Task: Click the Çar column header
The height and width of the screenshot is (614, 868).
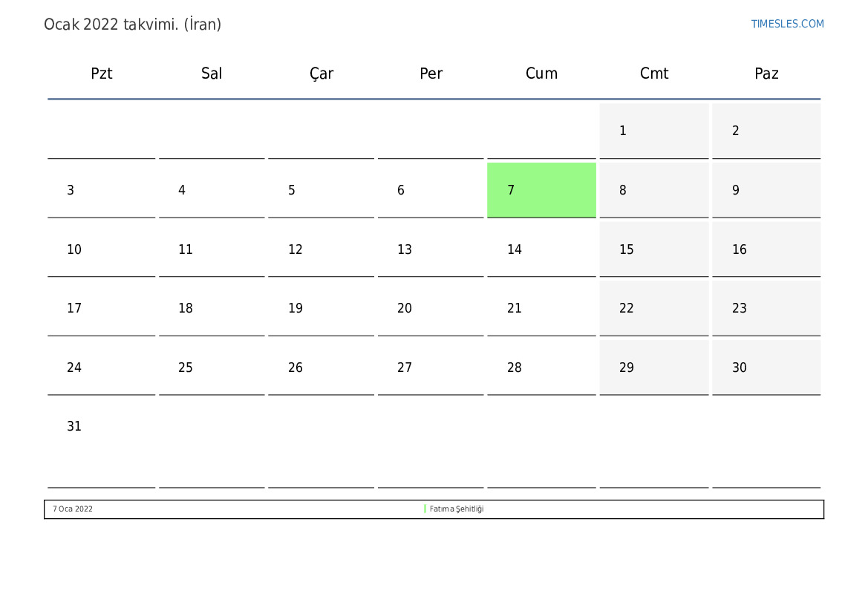Action: coord(321,74)
